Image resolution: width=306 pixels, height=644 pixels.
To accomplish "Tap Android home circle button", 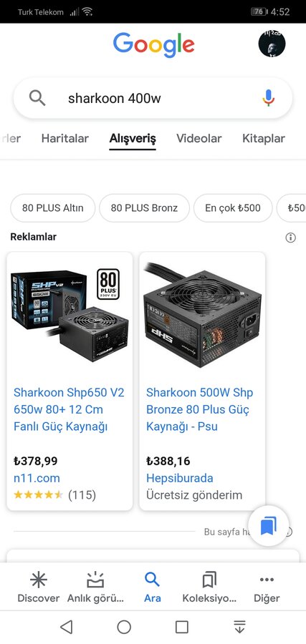I will coord(124,627).
